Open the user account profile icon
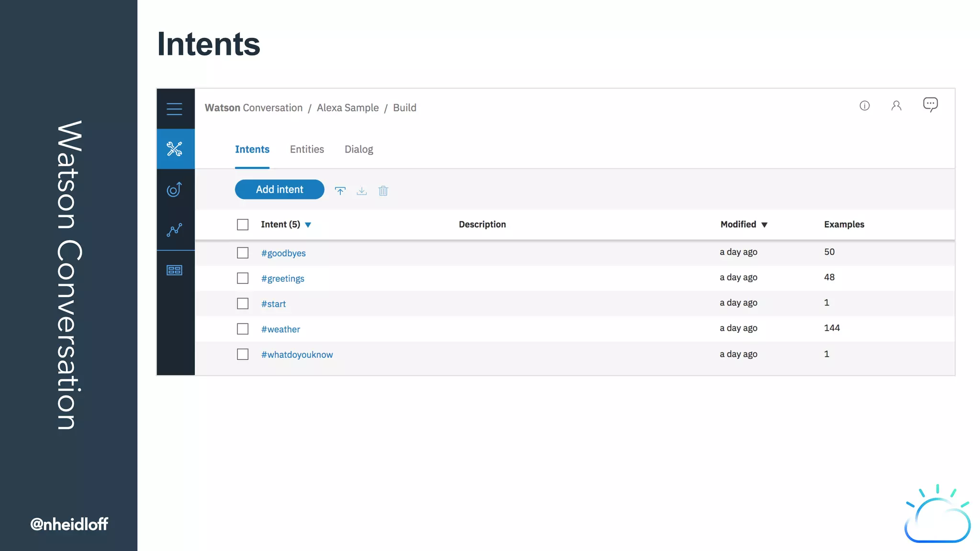The width and height of the screenshot is (980, 551). [896, 106]
